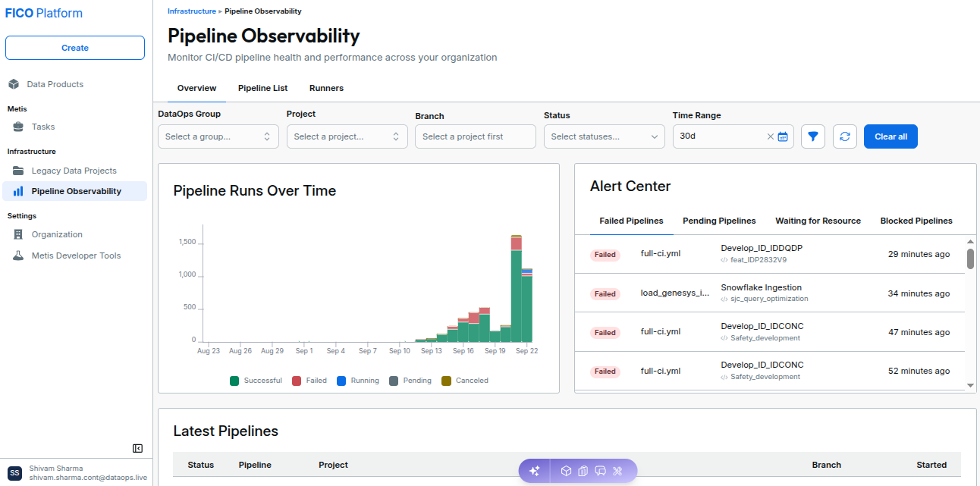Click the blue filter funnel icon
Screen dimensions: 980x486
point(813,136)
